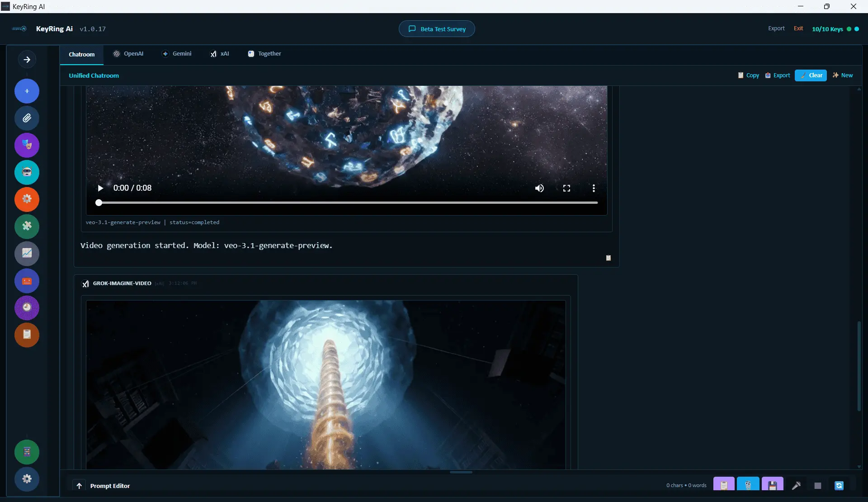Expand the Prompt Editor panel
This screenshot has height=502, width=868.
tap(79, 485)
